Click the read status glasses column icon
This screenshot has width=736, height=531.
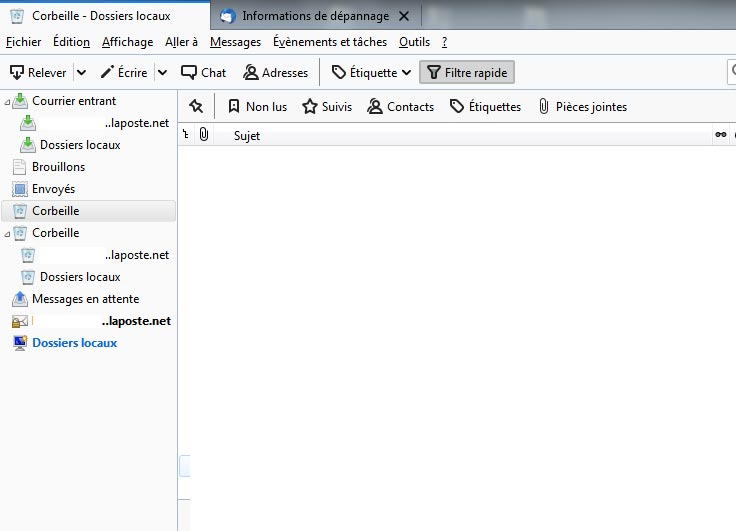[x=721, y=135]
